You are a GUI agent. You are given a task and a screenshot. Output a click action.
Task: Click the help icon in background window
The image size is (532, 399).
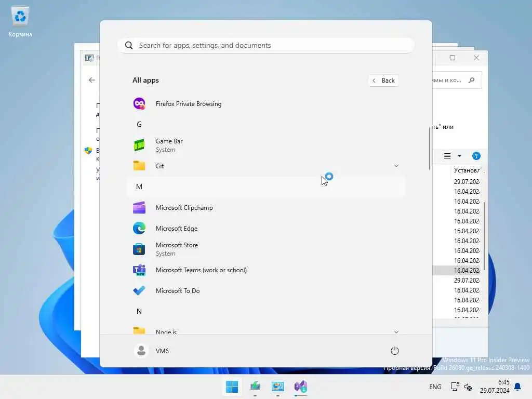pos(476,156)
